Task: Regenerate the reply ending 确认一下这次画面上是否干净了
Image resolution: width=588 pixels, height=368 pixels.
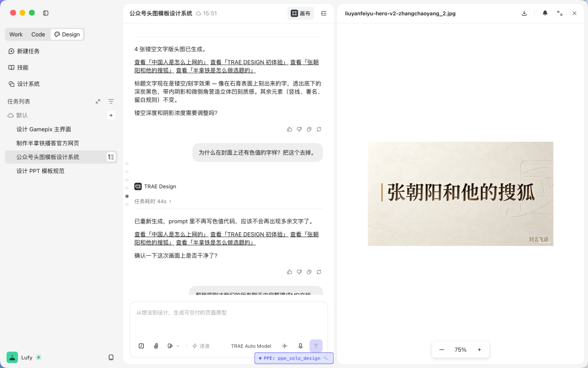Action: [318, 272]
